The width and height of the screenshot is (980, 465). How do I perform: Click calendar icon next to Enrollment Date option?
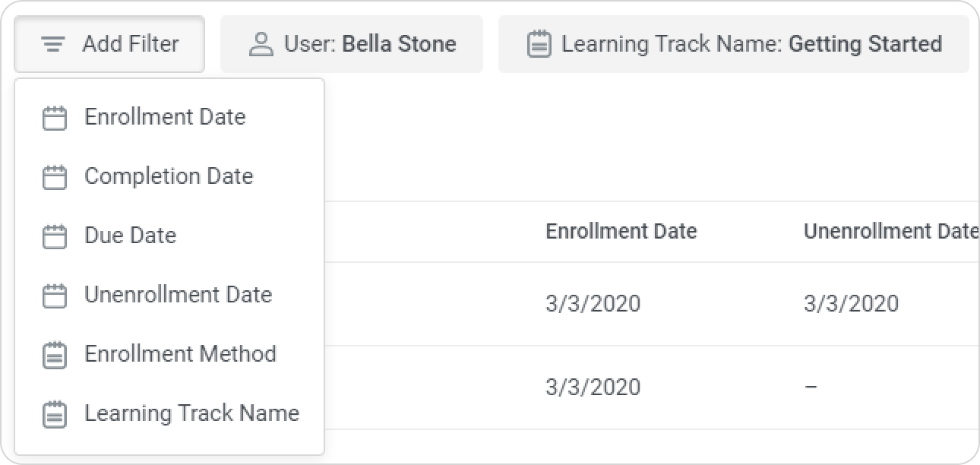click(x=54, y=118)
